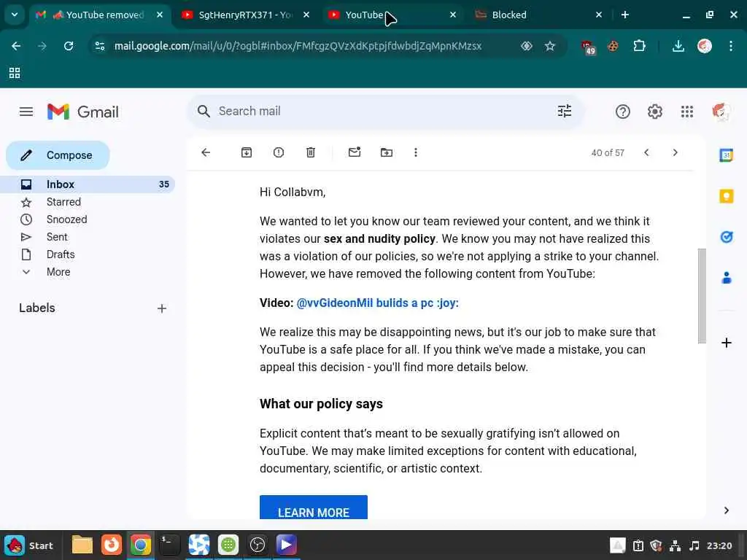Open Gmail settings gear
The width and height of the screenshot is (747, 560).
[x=654, y=112]
